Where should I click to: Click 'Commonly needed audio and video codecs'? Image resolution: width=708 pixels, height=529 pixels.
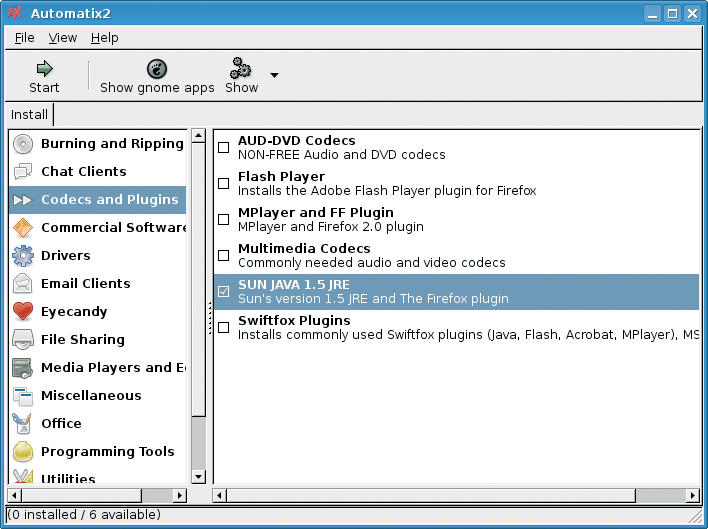372,263
